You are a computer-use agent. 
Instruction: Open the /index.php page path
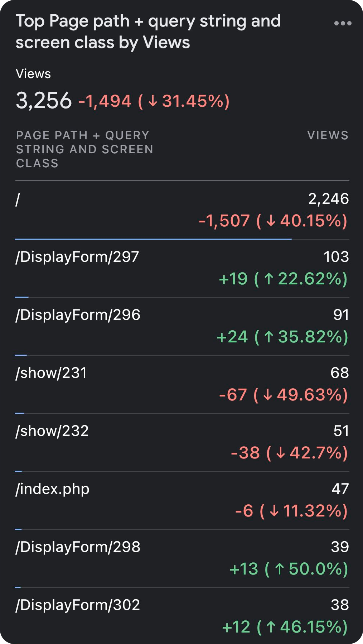[52, 489]
